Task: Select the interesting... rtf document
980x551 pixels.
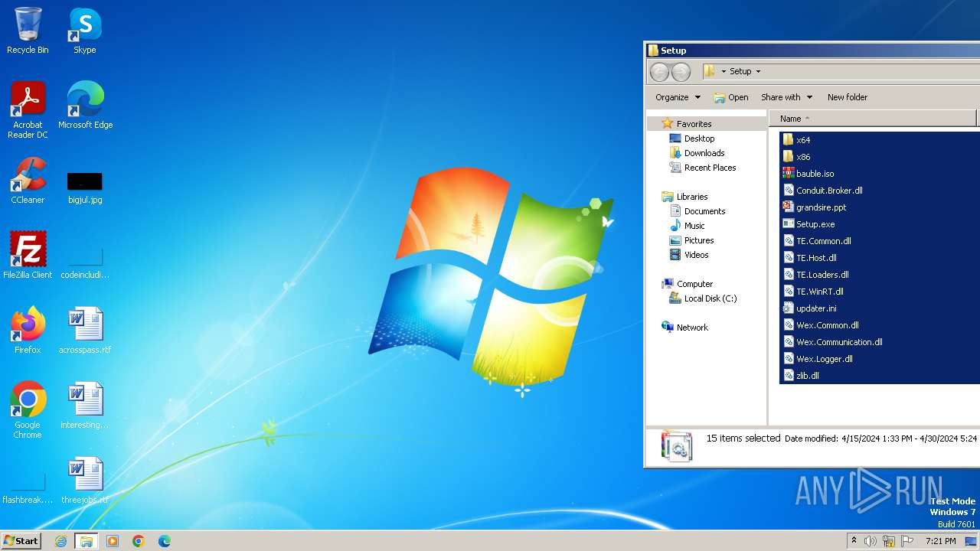Action: tap(85, 405)
